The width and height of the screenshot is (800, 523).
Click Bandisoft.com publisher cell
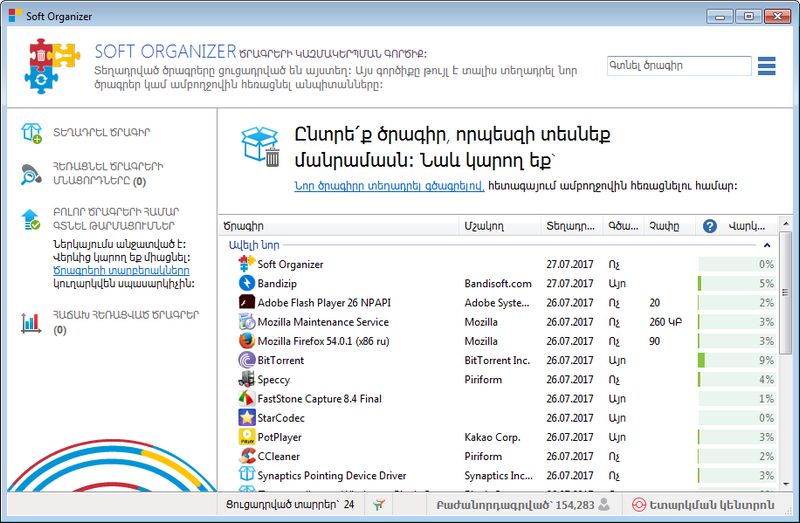pos(498,284)
